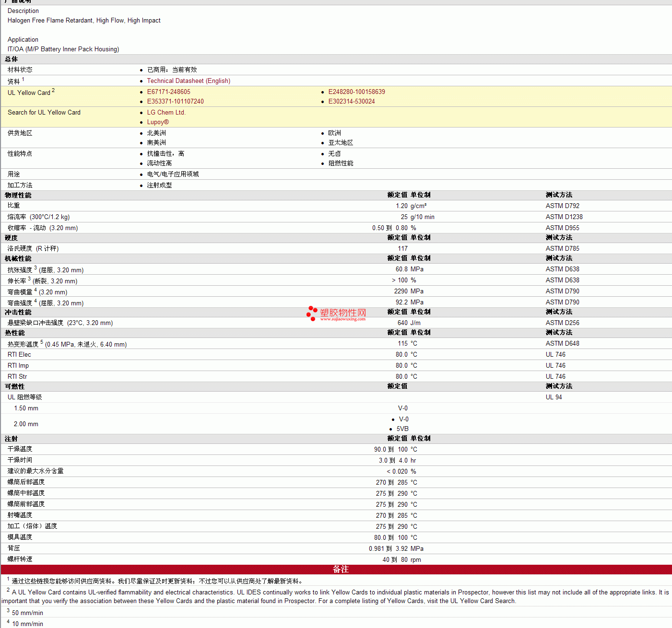This screenshot has height=628, width=672.
Task: Click the RTI Str row label
Action: [x=17, y=377]
